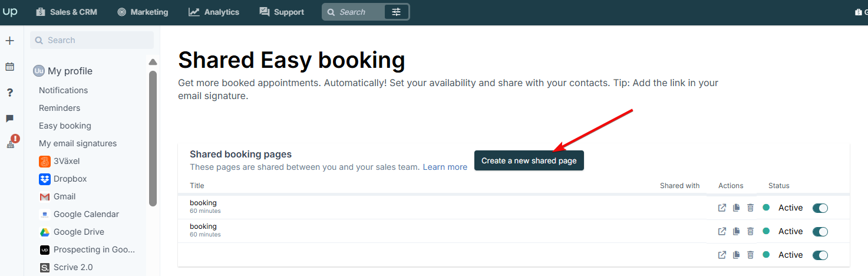Click the Status column header
The image size is (868, 276).
779,185
